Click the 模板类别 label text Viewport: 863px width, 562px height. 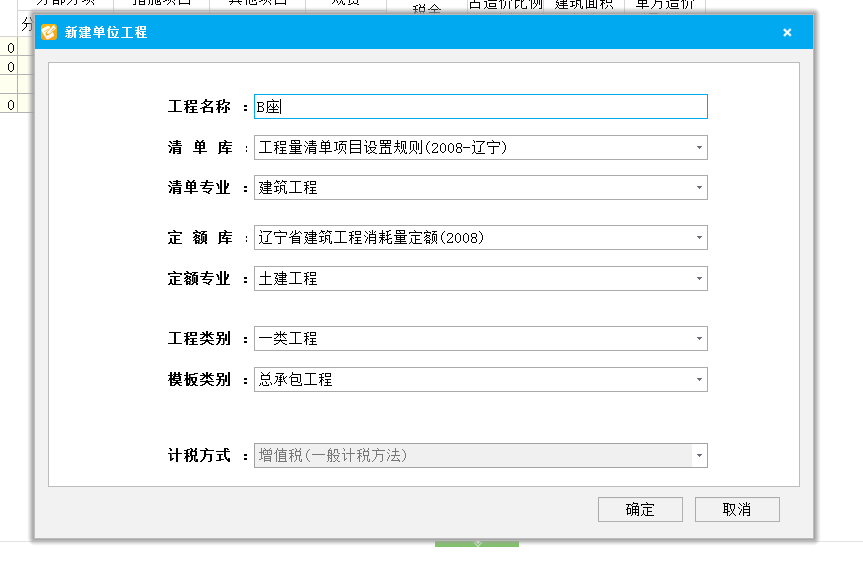point(199,379)
